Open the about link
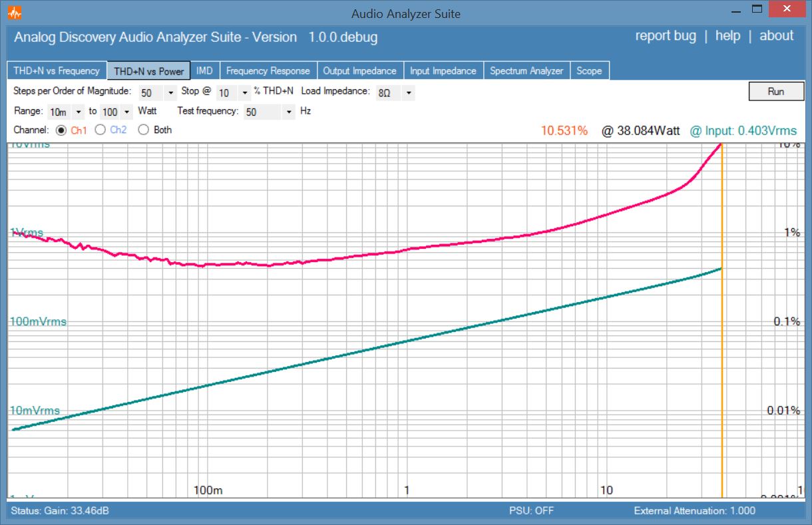The image size is (812, 525). click(x=776, y=36)
